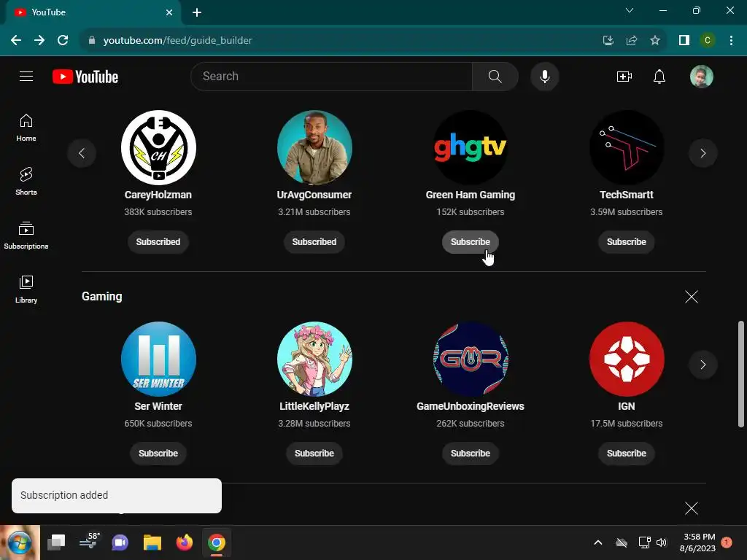Go forward in browser
747x560 pixels.
39,40
